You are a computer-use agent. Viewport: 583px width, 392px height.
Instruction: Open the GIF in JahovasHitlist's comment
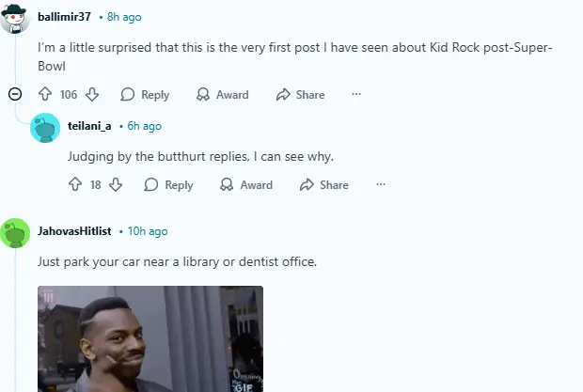tap(150, 338)
